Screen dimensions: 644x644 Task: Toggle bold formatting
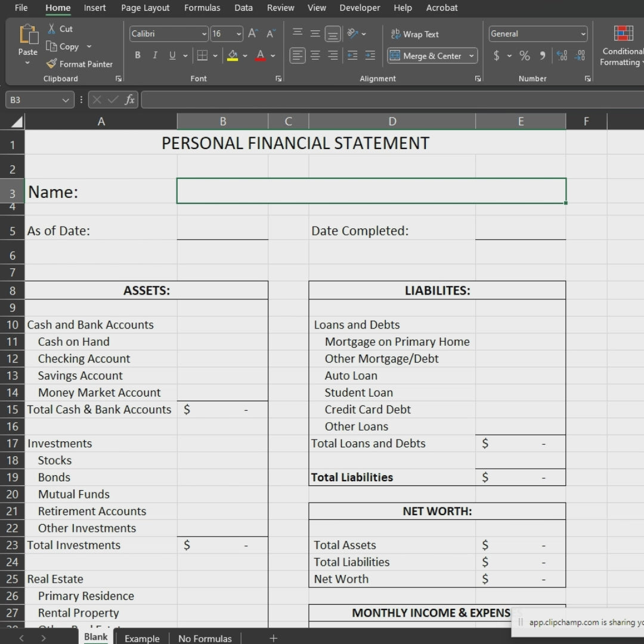137,55
